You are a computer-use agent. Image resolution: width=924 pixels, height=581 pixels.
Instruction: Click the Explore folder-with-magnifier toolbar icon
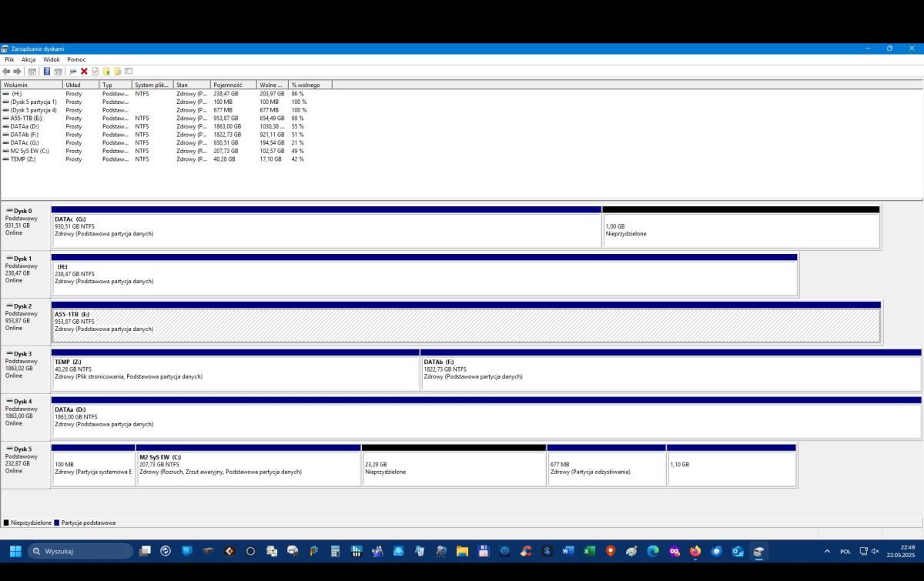pos(118,72)
